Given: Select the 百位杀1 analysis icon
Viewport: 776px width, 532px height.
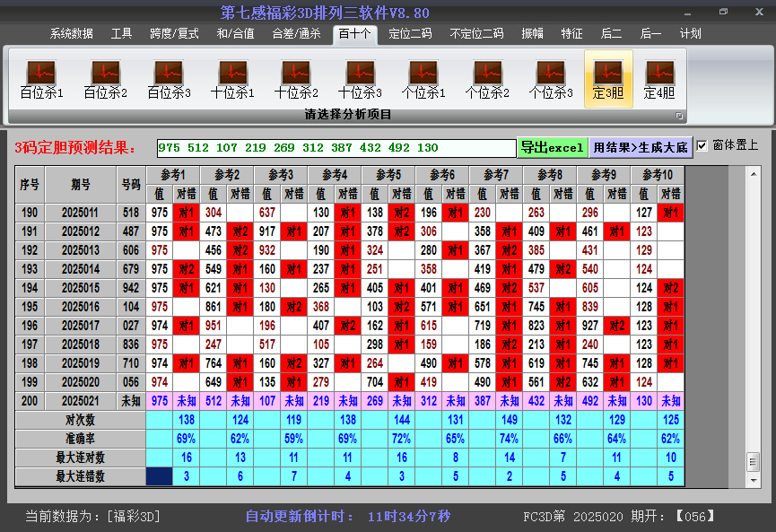Looking at the screenshot, I should tap(41, 79).
